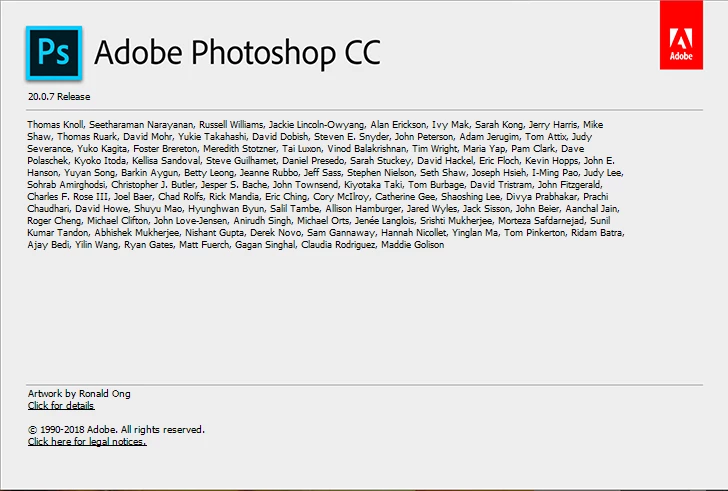Click the name 'Alan Erickson' in credits
Image resolution: width=728 pixels, height=491 pixels.
click(398, 125)
